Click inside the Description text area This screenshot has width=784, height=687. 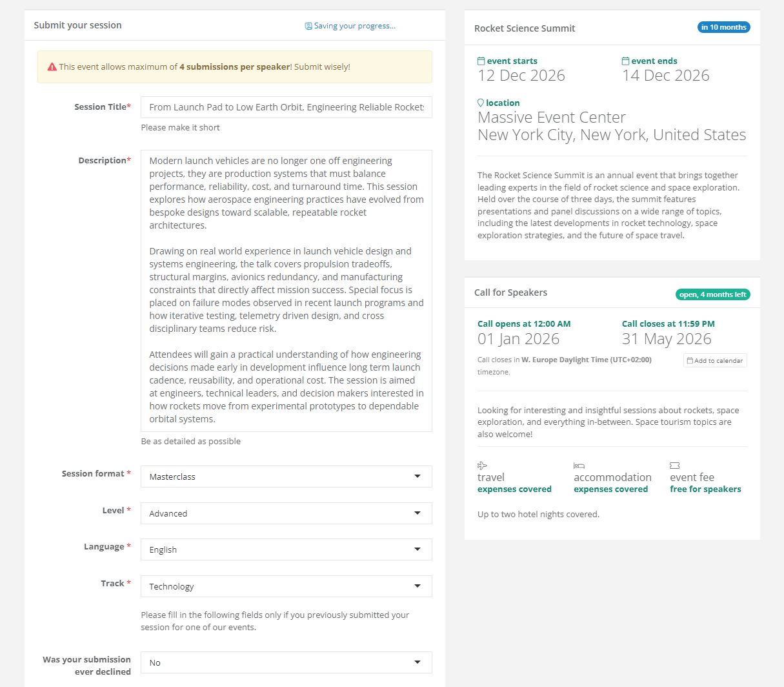pyautogui.click(x=286, y=291)
